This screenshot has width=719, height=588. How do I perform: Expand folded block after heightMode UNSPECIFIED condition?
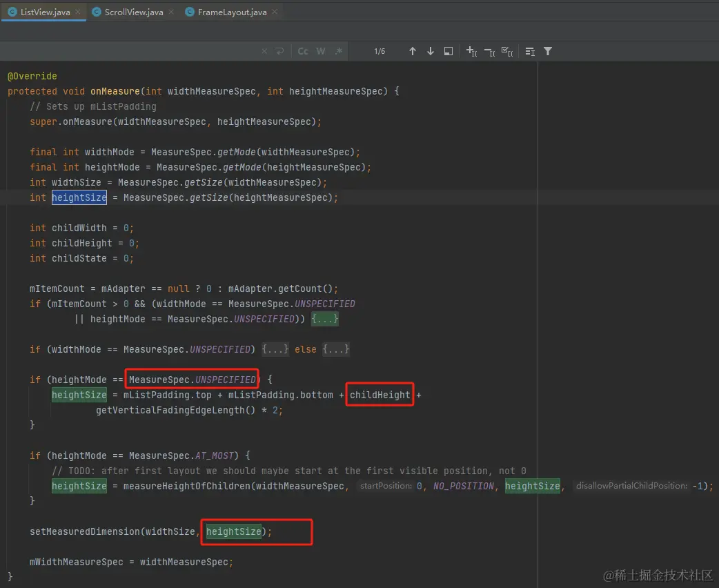[x=324, y=319]
